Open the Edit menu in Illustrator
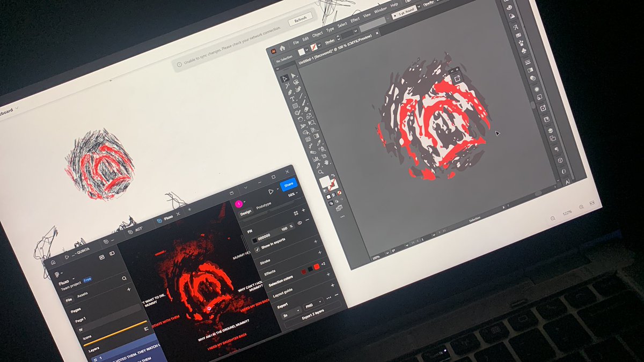 click(306, 38)
